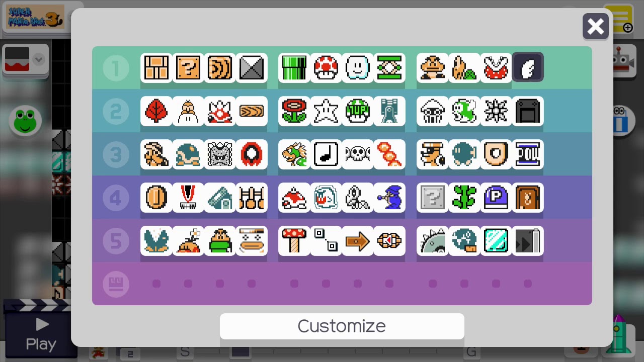
Task: Select palette row number 5
Action: 116,241
